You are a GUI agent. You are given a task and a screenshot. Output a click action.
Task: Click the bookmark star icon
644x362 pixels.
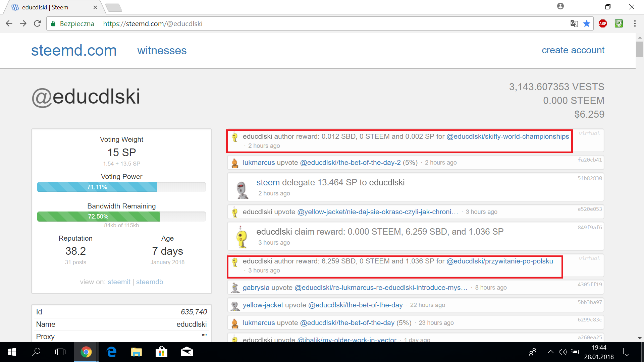coord(587,23)
